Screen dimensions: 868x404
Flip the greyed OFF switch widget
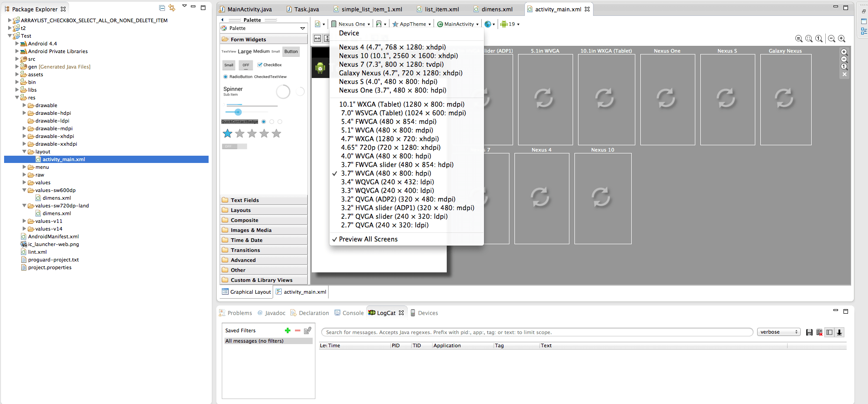pyautogui.click(x=234, y=146)
